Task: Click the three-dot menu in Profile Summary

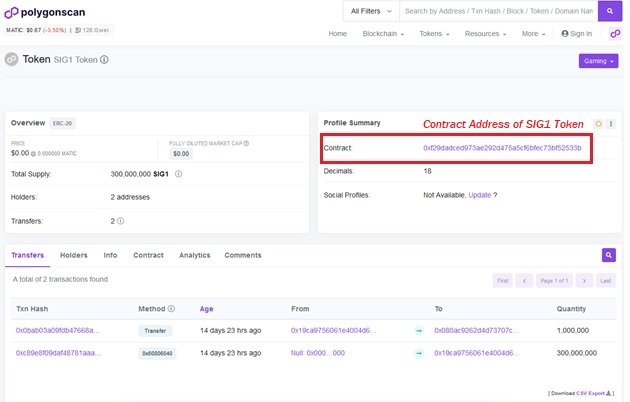Action: tap(611, 123)
